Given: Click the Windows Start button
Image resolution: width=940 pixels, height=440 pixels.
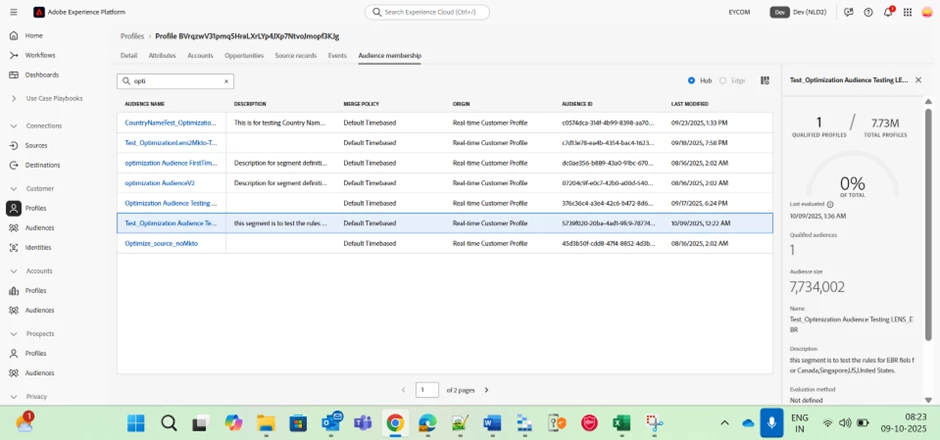Looking at the screenshot, I should click(135, 423).
